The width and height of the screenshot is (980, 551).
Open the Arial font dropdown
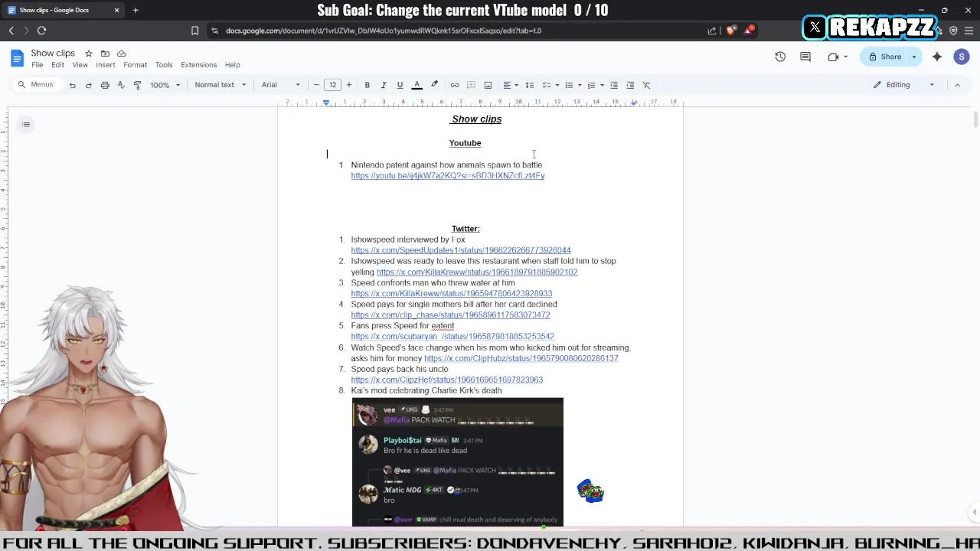pos(280,85)
